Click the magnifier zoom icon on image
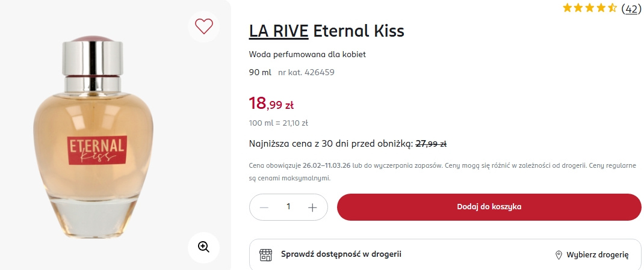644x270 pixels. [203, 246]
